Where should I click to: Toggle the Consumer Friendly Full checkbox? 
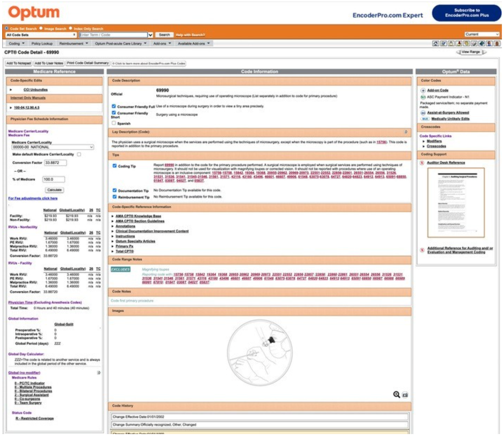[114, 106]
